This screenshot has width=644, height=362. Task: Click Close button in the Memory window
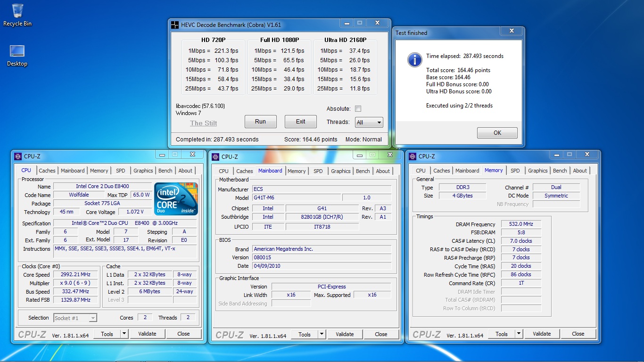click(x=578, y=334)
